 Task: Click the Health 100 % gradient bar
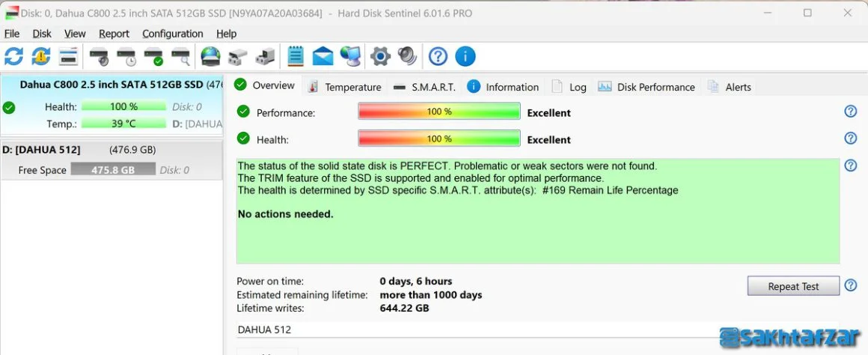coord(439,139)
